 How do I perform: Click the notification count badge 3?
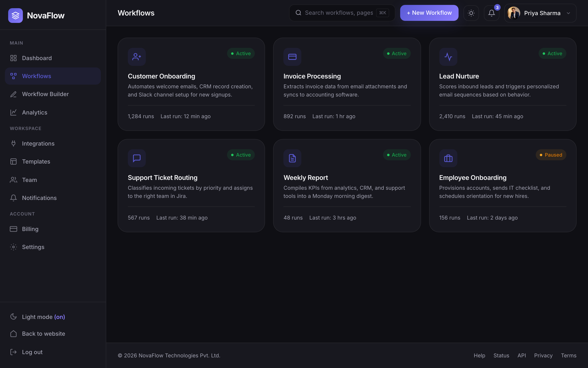[497, 8]
